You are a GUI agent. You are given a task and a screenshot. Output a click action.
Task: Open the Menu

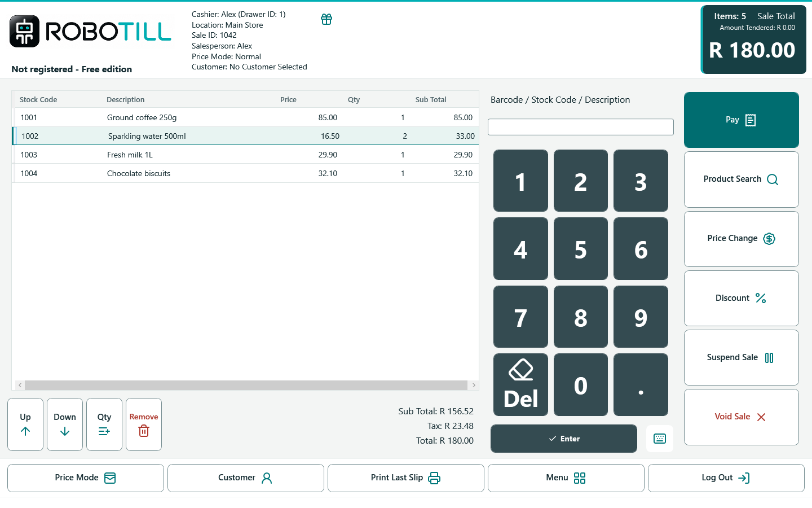pyautogui.click(x=566, y=478)
